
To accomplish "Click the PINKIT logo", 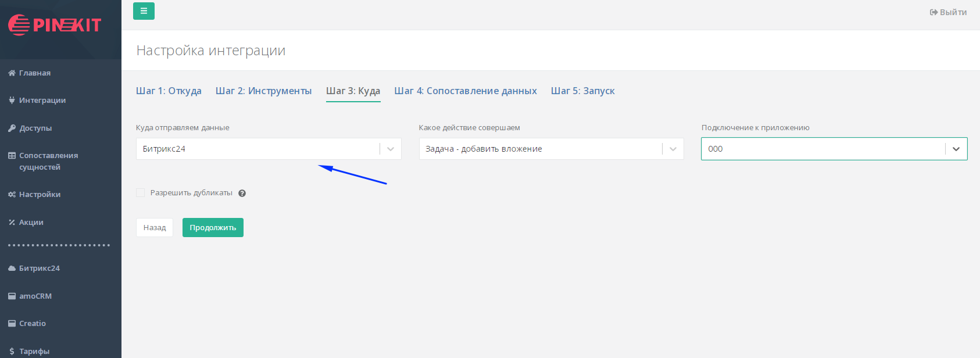I will pyautogui.click(x=55, y=25).
